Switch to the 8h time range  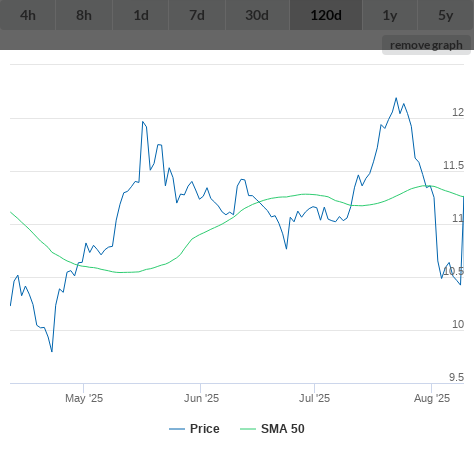coord(84,15)
